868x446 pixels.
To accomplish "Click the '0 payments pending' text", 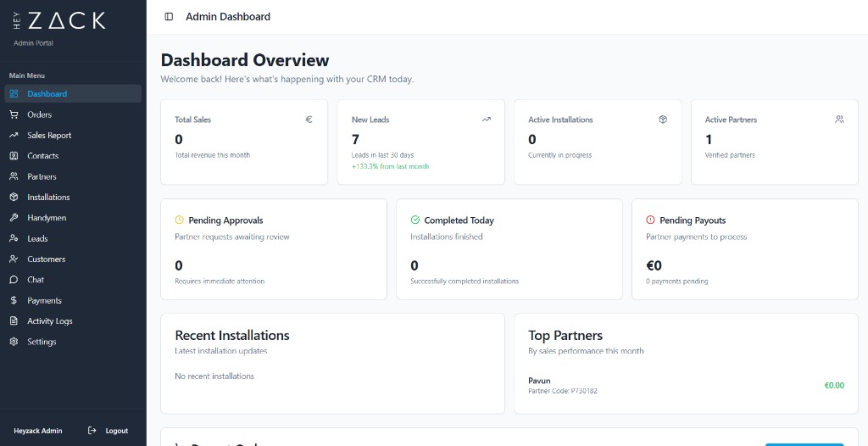I will [x=677, y=281].
